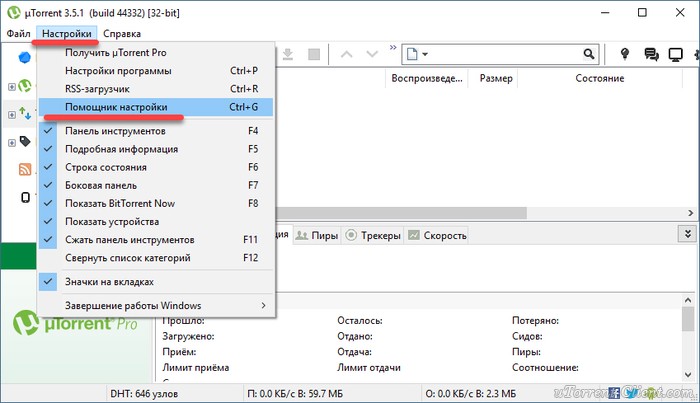Sort by Воспроизведе... column header
700x403 pixels.
[x=427, y=79]
